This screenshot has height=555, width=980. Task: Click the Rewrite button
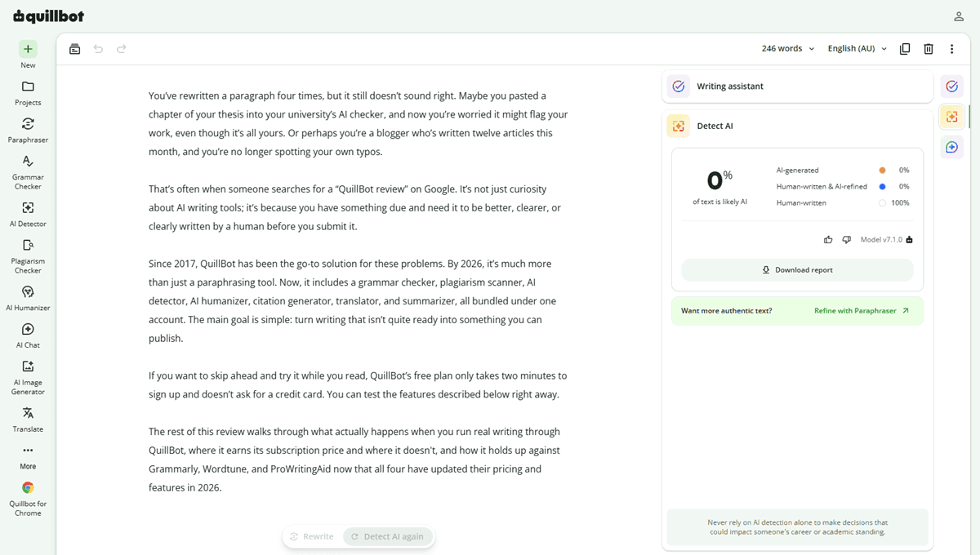[312, 537]
